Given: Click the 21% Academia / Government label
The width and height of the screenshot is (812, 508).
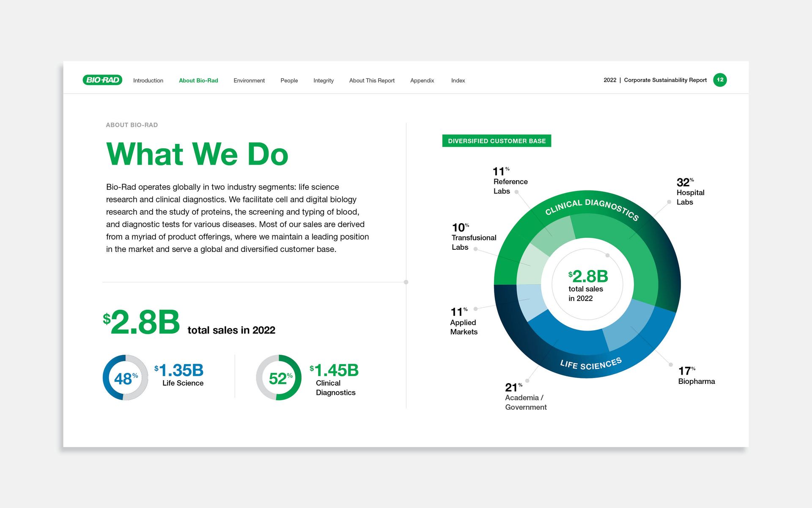Looking at the screenshot, I should 526,397.
